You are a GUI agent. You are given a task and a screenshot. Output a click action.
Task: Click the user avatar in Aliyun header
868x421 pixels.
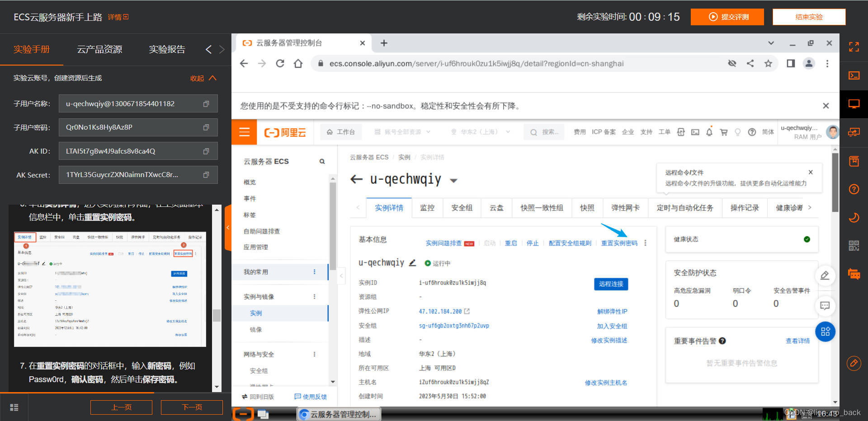[x=832, y=131]
